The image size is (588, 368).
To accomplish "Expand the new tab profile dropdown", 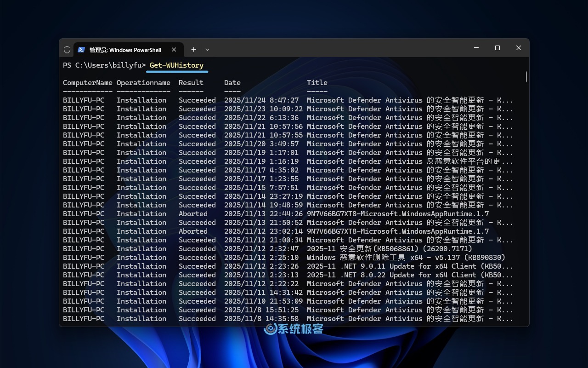I will coord(207,50).
